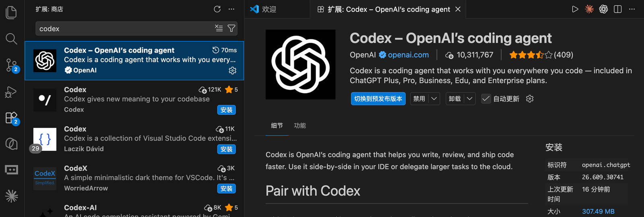The width and height of the screenshot is (644, 217).
Task: Switch to pre-release version button
Action: [378, 98]
